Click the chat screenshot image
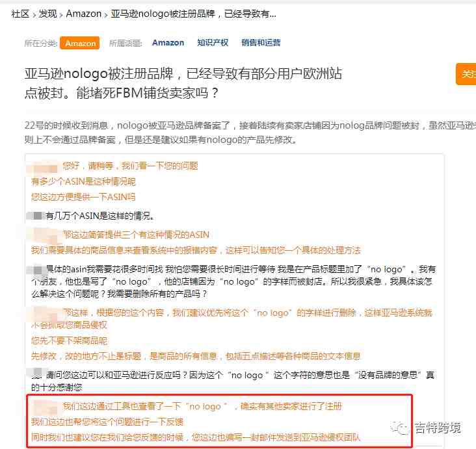Screen dimensions: 476x449 [x=234, y=301]
